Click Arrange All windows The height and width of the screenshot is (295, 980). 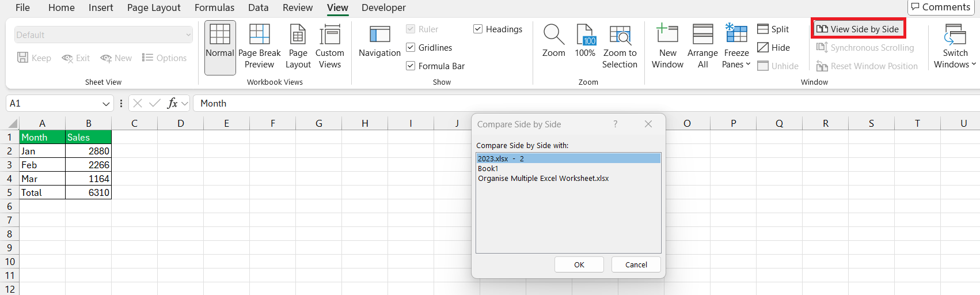click(x=702, y=48)
